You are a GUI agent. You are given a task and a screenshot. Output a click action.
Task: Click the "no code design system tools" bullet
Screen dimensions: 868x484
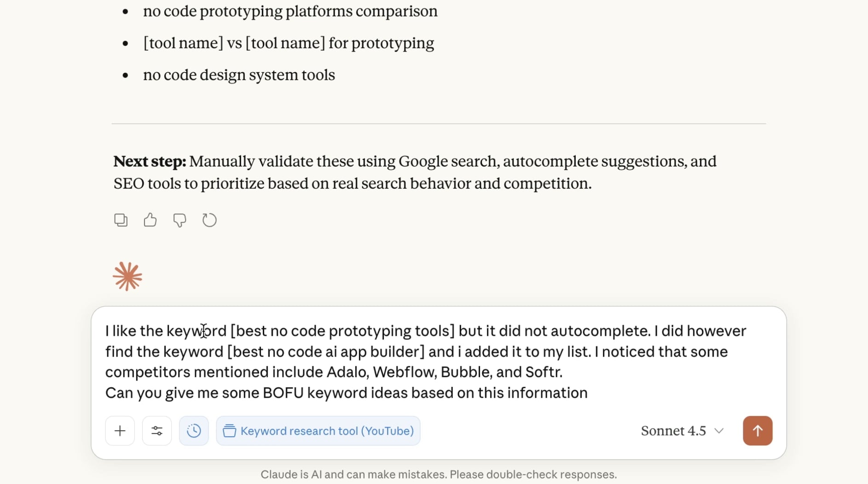point(239,75)
